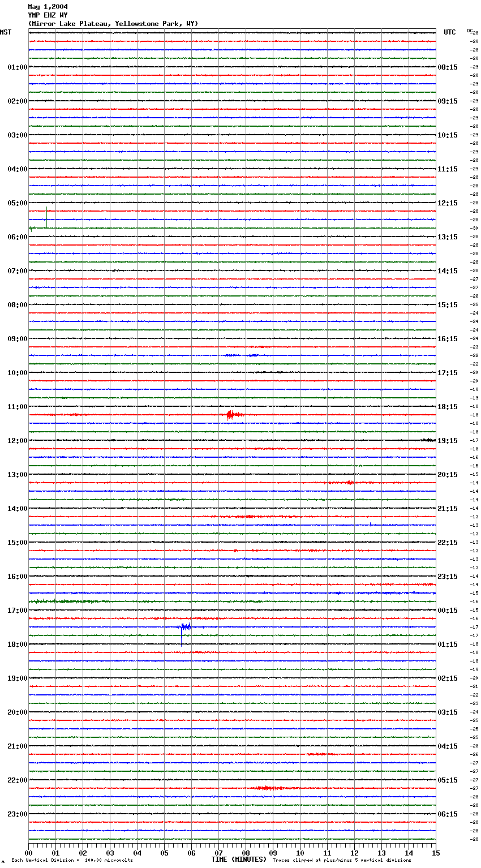Click the '12:15' UTC time label
This screenshot has height=868, width=481.
click(448, 203)
